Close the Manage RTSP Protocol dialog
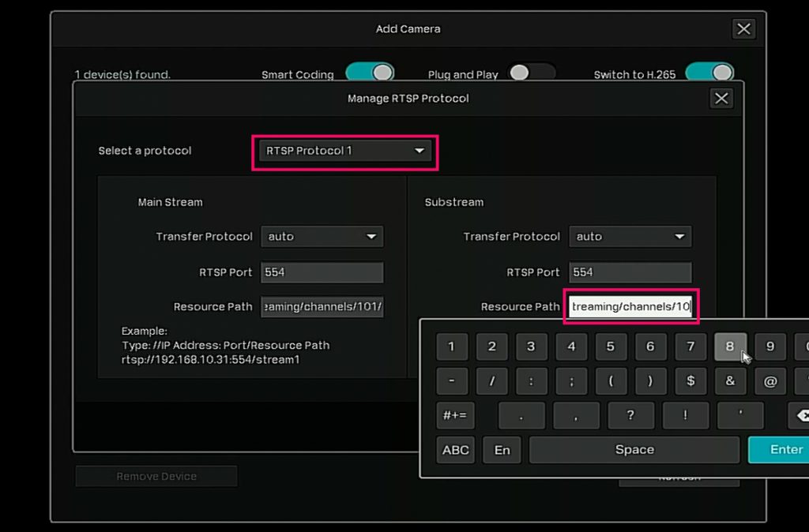Viewport: 809px width, 532px height. click(721, 99)
